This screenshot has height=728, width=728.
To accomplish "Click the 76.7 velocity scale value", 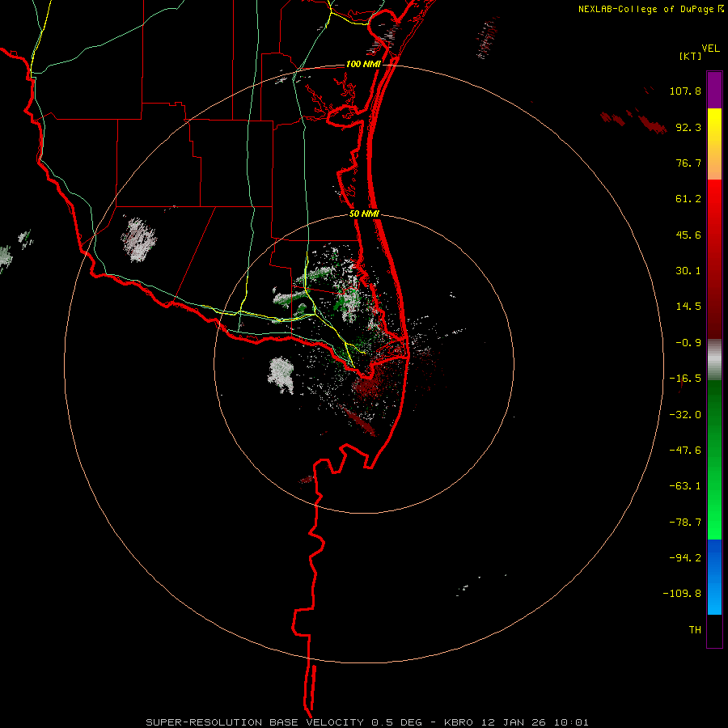I will pos(688,163).
